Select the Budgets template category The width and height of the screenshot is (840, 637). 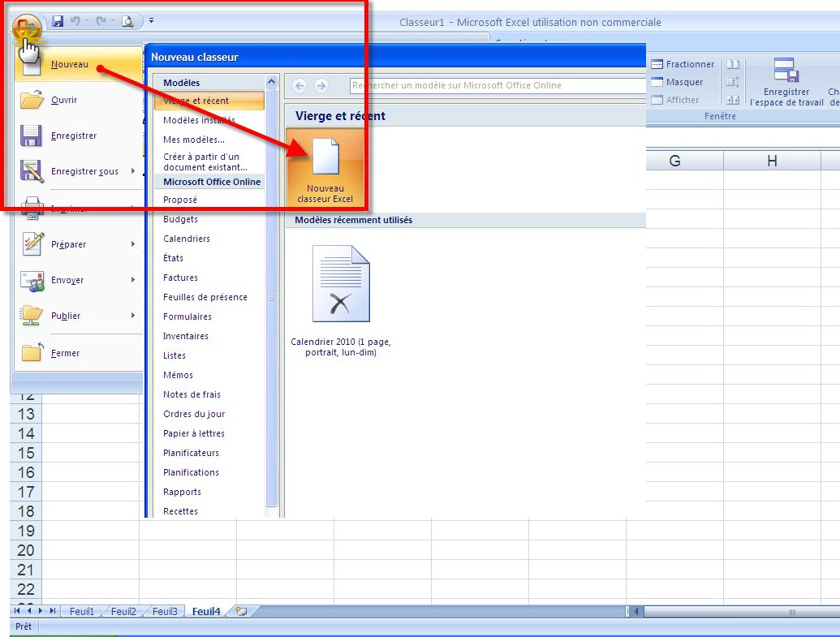[x=180, y=219]
